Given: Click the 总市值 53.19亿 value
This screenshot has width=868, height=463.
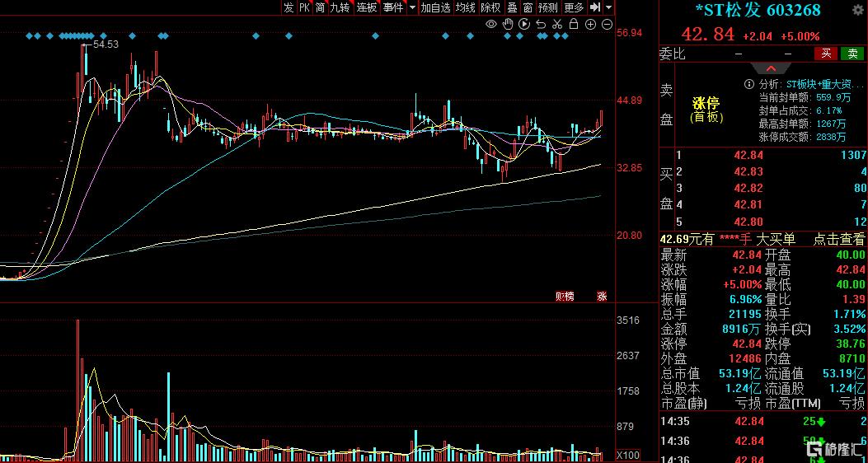Looking at the screenshot, I should pos(741,373).
